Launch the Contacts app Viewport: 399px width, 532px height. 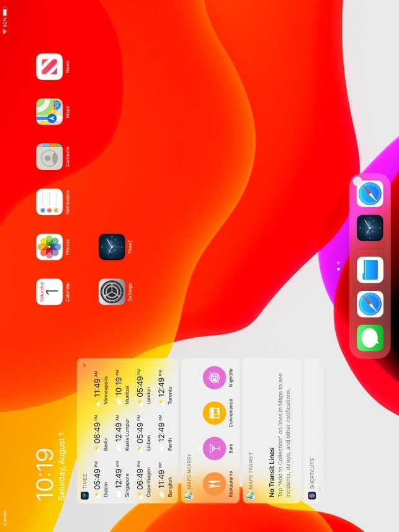click(50, 157)
